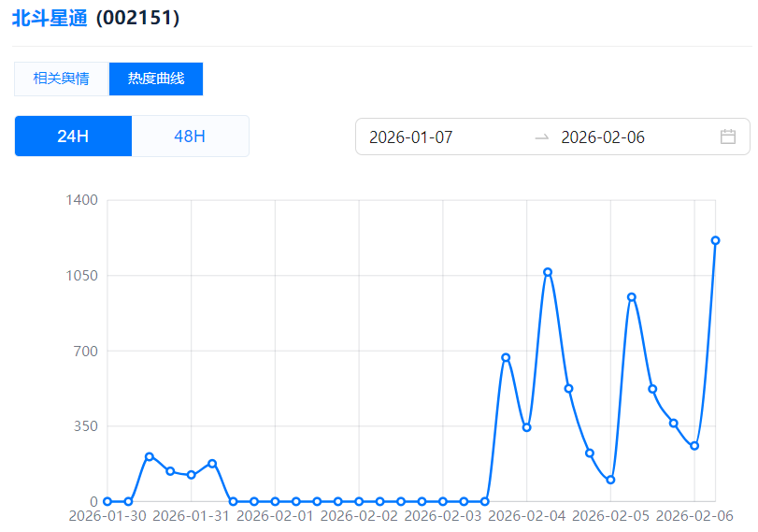The width and height of the screenshot is (758, 532).
Task: Click the arrow separator between the two dates
Action: tap(541, 137)
